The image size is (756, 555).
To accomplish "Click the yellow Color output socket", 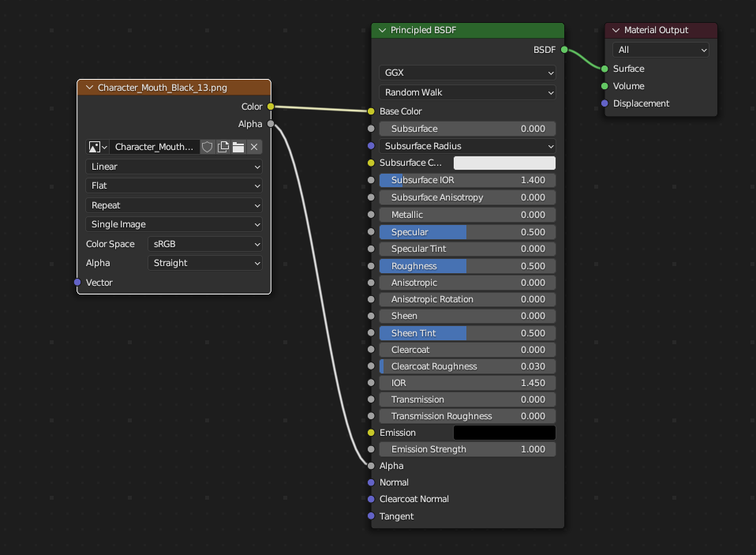I will pos(271,107).
